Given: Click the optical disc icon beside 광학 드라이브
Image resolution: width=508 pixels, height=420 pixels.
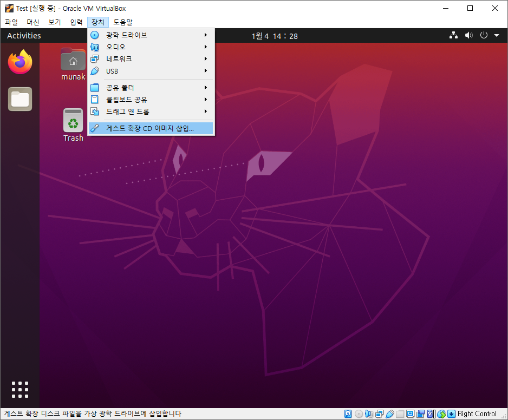Looking at the screenshot, I should [x=95, y=35].
